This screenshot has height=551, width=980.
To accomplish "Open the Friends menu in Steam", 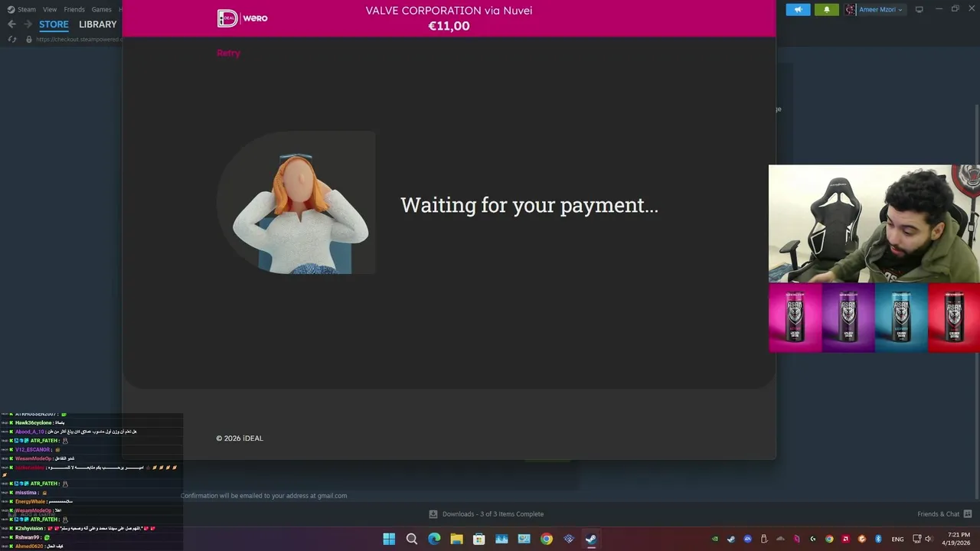I will [x=74, y=9].
